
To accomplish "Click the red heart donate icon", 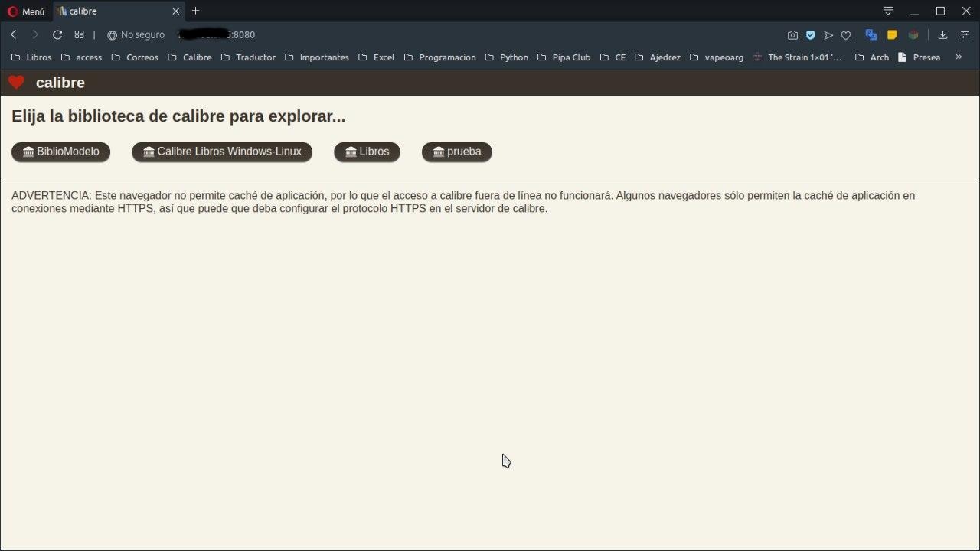I will pos(16,83).
